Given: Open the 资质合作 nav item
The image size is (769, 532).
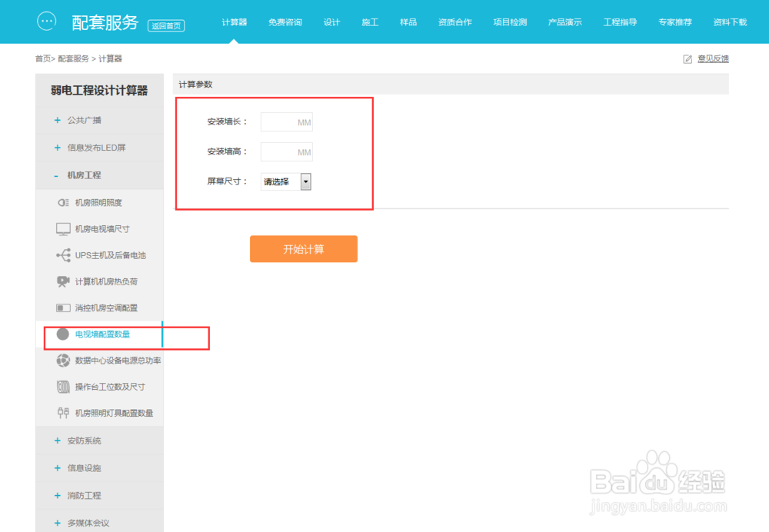Looking at the screenshot, I should [x=454, y=22].
